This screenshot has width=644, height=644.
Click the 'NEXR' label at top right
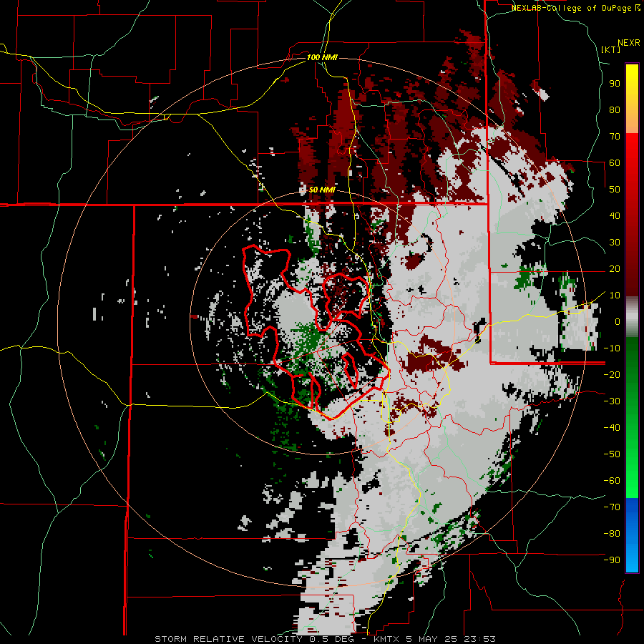tap(629, 43)
